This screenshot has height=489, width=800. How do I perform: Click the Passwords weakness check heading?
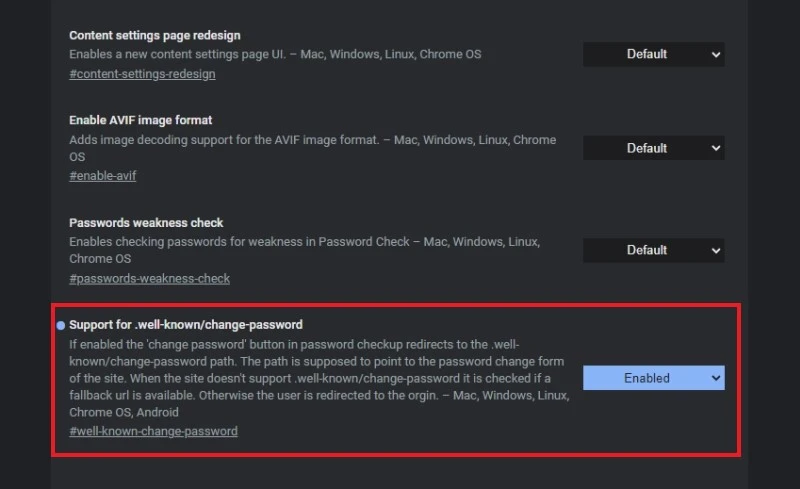(146, 222)
